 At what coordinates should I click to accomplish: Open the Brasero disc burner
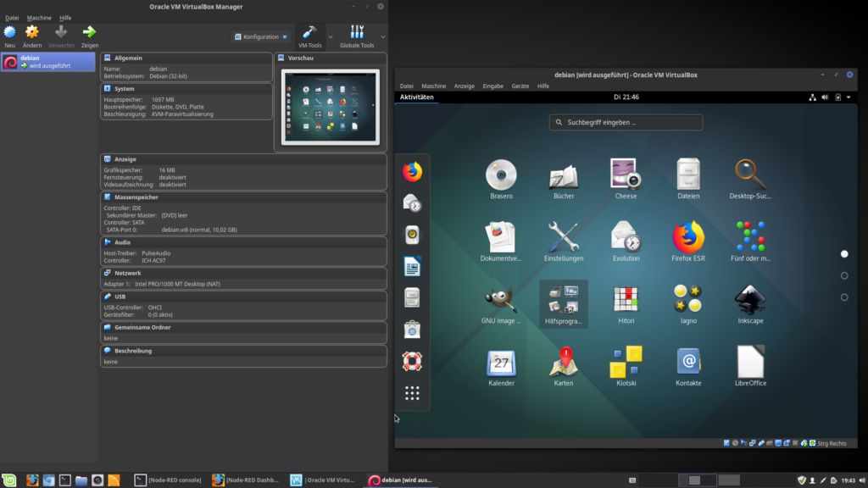pyautogui.click(x=501, y=175)
